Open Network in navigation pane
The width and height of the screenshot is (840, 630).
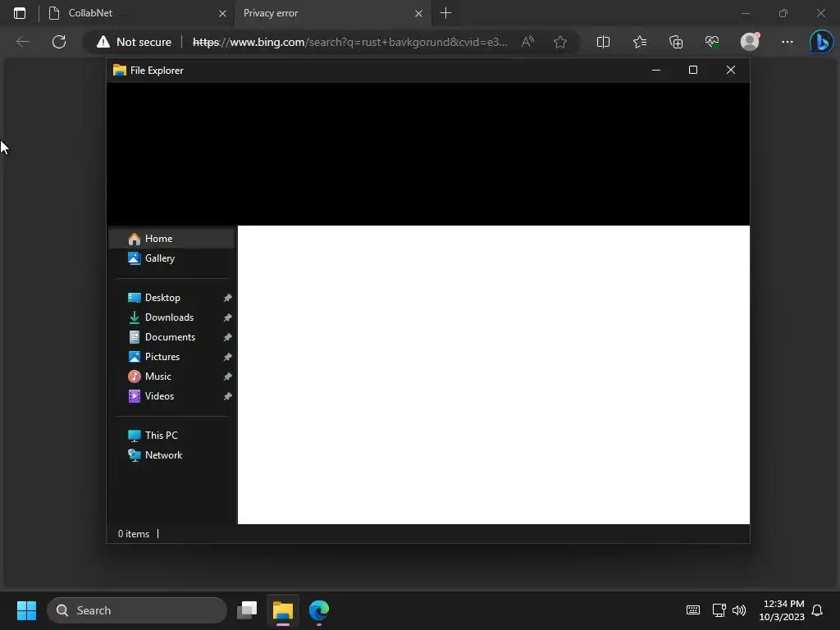tap(171, 454)
